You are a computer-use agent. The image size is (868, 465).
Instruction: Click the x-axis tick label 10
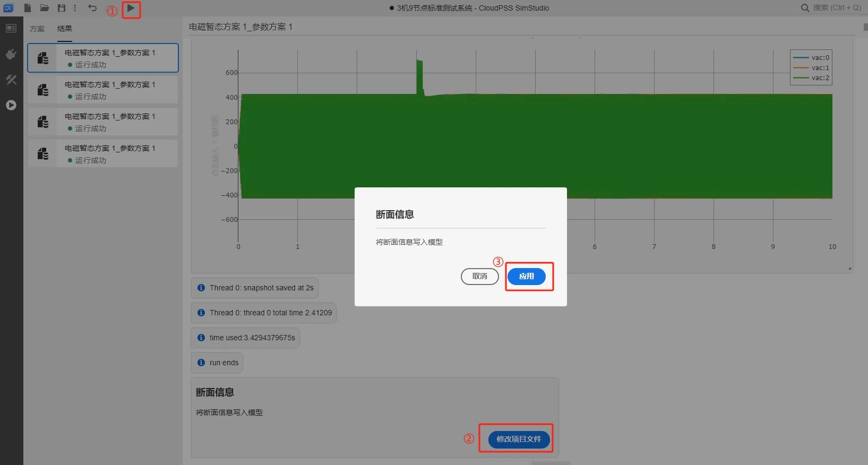(832, 247)
